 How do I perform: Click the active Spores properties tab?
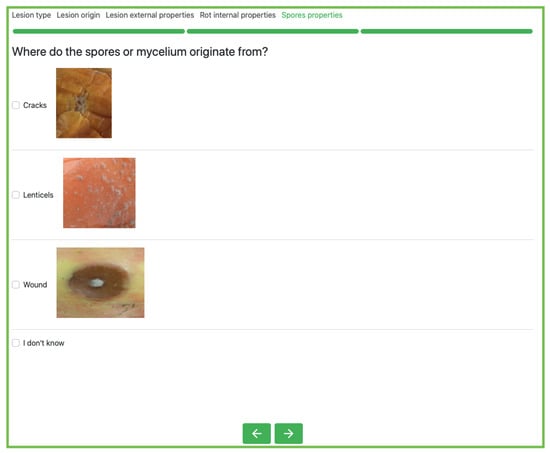tap(312, 15)
